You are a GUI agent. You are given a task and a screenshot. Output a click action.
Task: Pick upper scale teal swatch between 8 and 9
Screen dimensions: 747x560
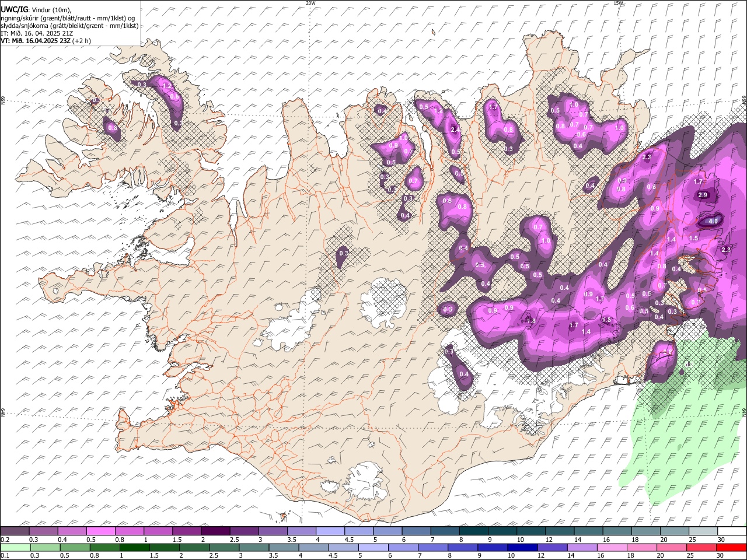[473, 531]
